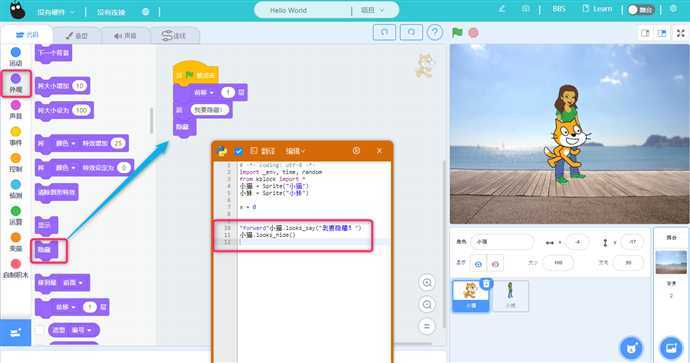690x363 pixels.
Task: Open forward dropdown in workspace script block
Action: point(204,92)
